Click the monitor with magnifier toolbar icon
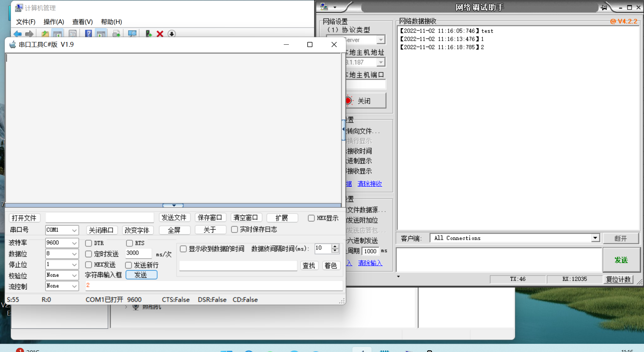Image resolution: width=644 pixels, height=352 pixels. (132, 33)
